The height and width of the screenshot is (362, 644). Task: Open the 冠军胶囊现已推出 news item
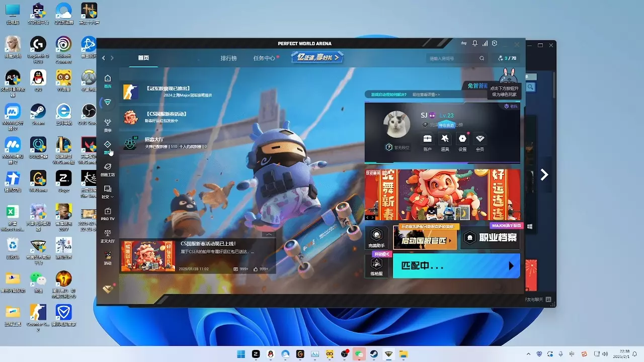(x=168, y=92)
